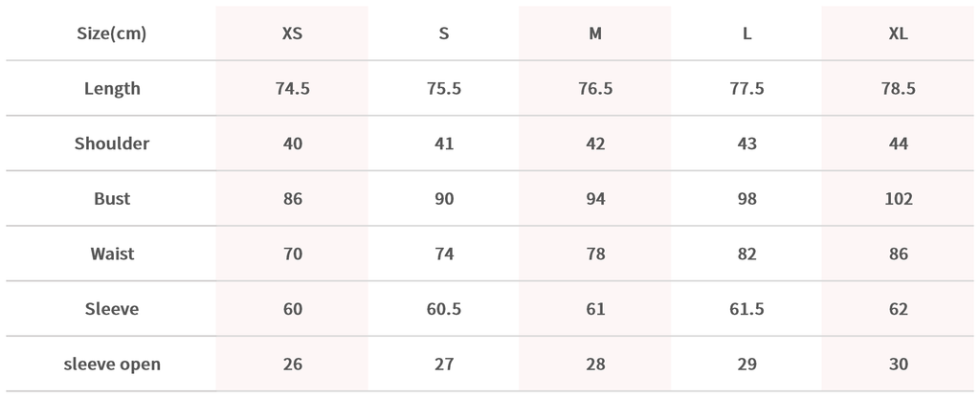Screen dimensions: 980x398
Task: Click the 41 shoulder value for S
Action: pyautogui.click(x=443, y=144)
